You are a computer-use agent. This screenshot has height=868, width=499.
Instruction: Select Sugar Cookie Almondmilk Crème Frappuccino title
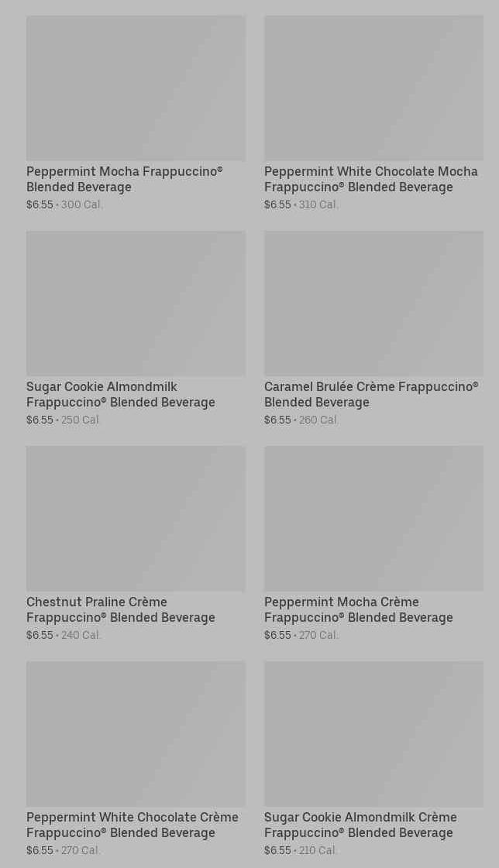point(360,825)
